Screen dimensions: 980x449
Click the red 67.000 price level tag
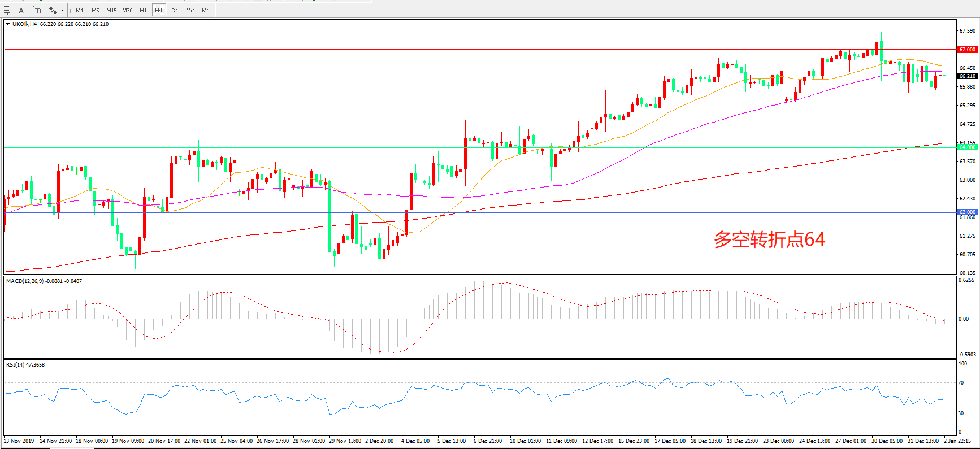[967, 50]
